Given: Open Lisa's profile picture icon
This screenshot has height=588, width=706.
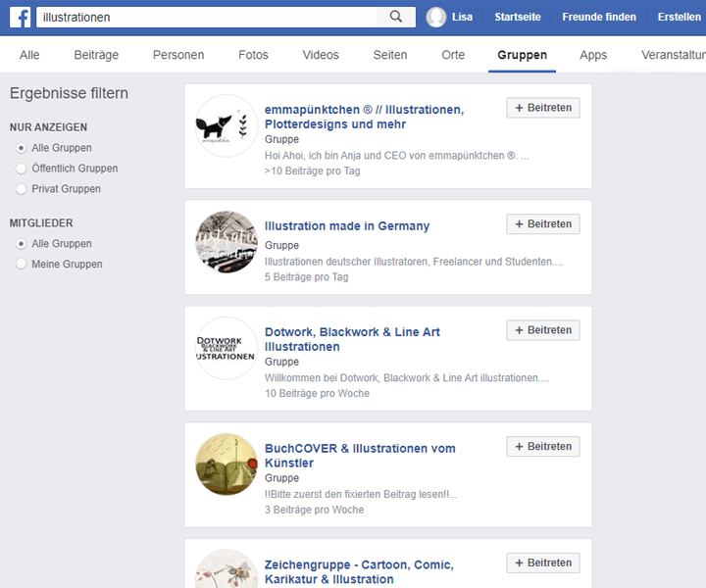Looking at the screenshot, I should 436,17.
